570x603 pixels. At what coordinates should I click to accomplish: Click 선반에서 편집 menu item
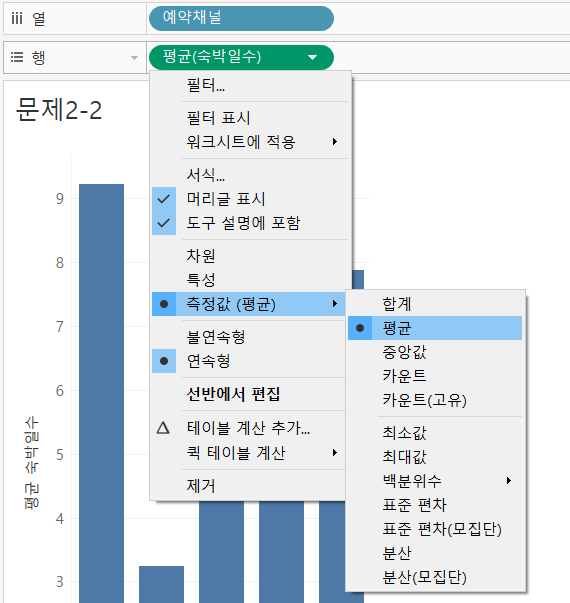(x=249, y=394)
